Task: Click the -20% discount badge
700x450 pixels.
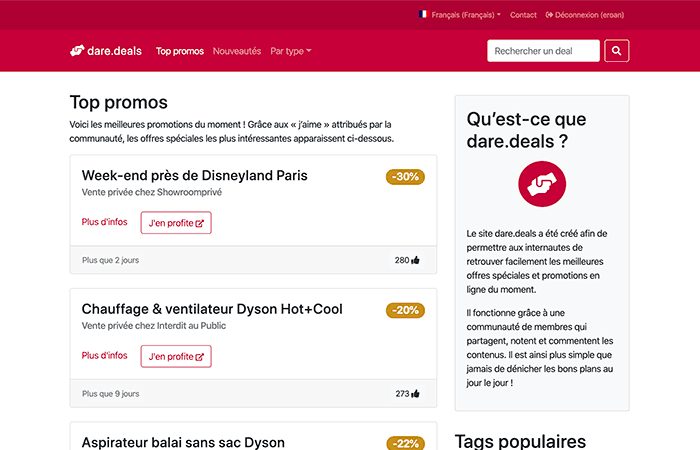Action: coord(405,310)
